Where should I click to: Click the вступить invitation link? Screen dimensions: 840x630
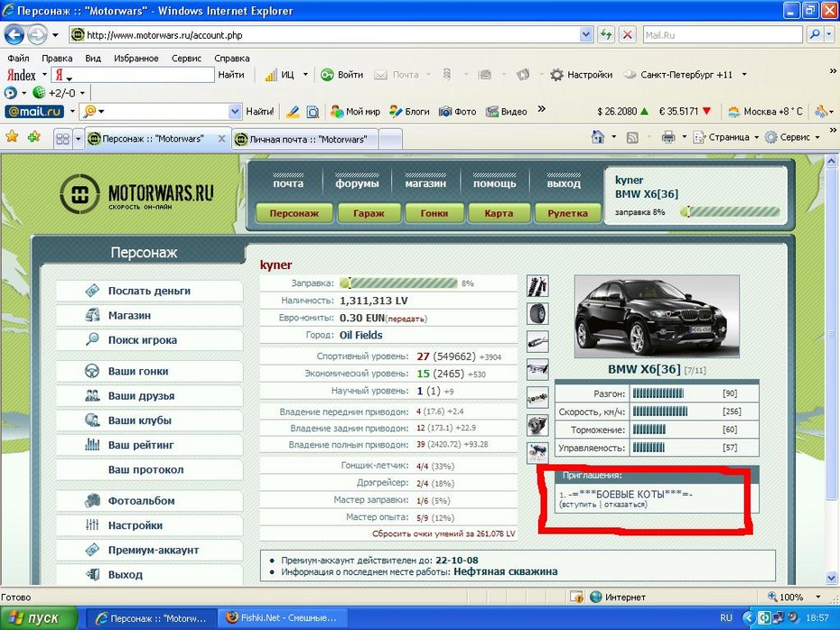[578, 505]
